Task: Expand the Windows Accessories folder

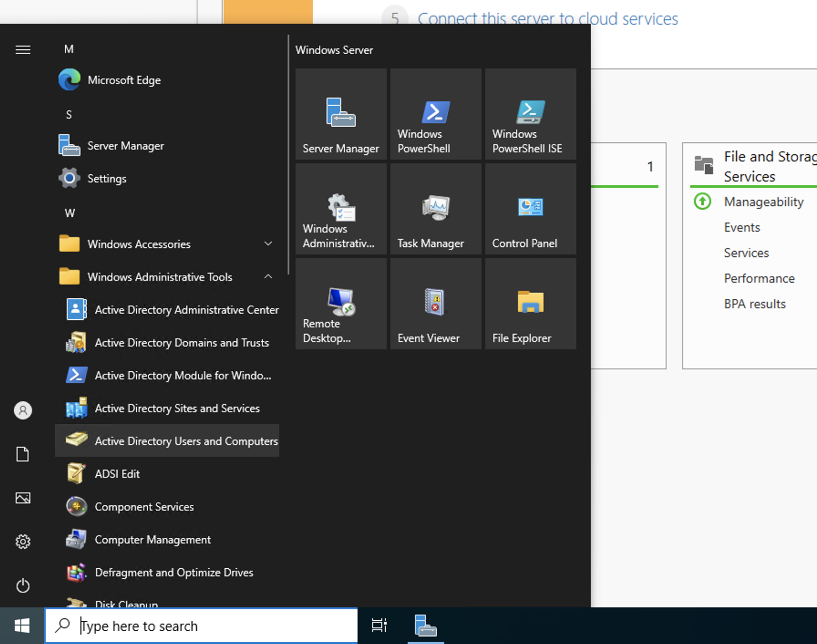Action: [x=167, y=244]
